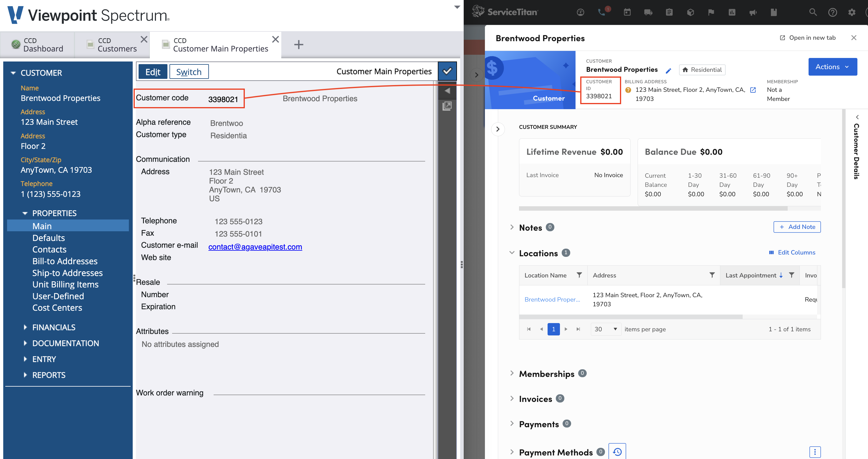Click the billing address warning question icon
The height and width of the screenshot is (459, 868).
click(628, 90)
